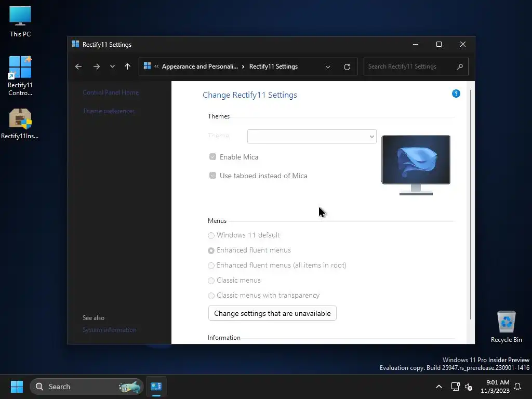Screen dimensions: 532x399
Task: Open muted volume tray icon
Action: (469, 387)
